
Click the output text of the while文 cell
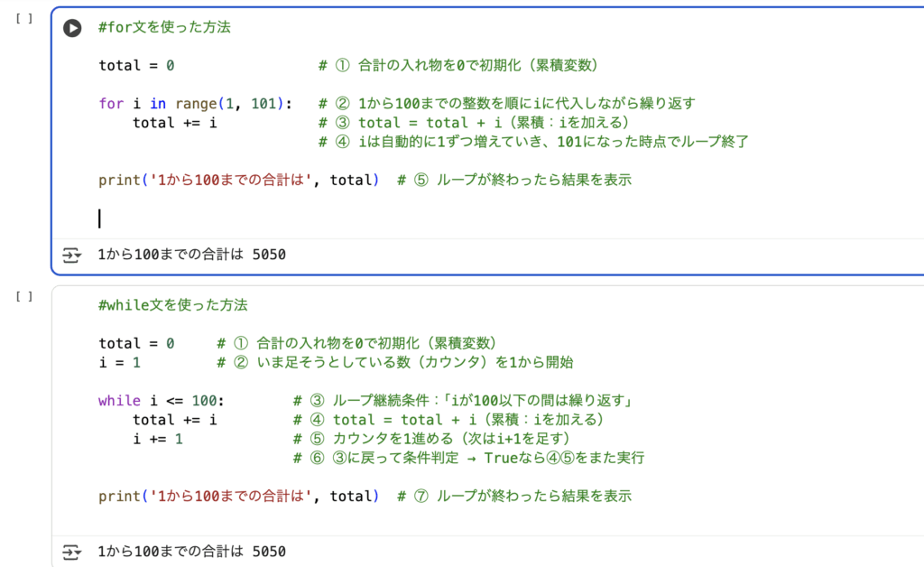(x=191, y=552)
